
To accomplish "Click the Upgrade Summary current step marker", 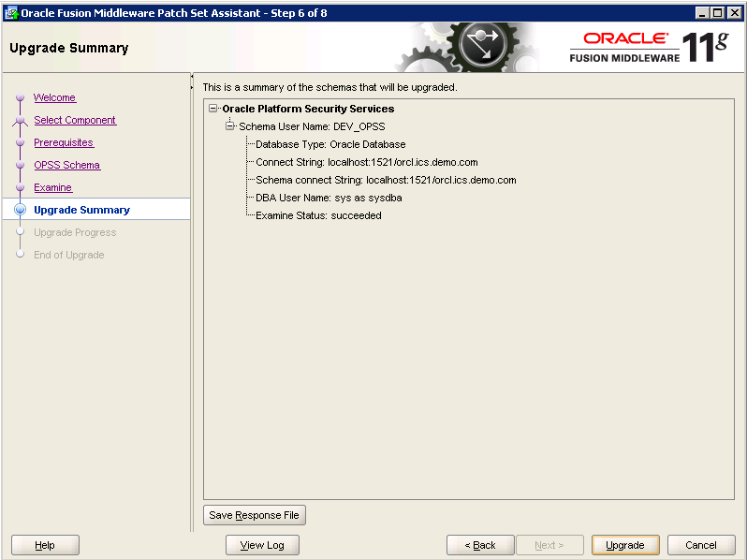I will (x=20, y=210).
